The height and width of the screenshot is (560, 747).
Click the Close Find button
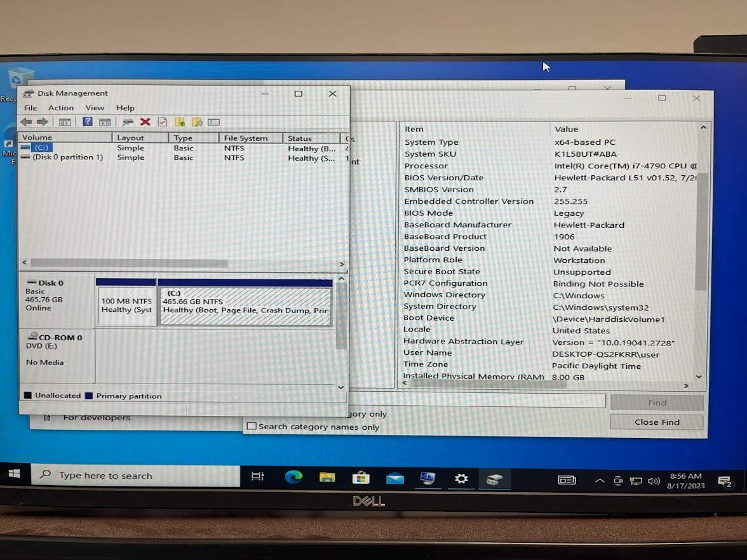(x=657, y=422)
